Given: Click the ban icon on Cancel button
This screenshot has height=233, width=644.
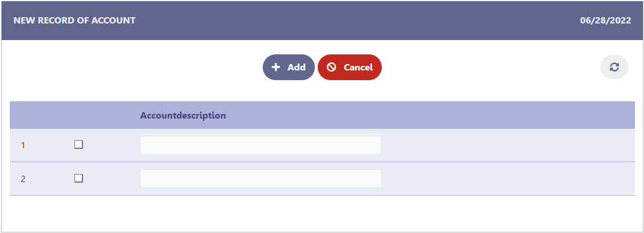Looking at the screenshot, I should [331, 67].
